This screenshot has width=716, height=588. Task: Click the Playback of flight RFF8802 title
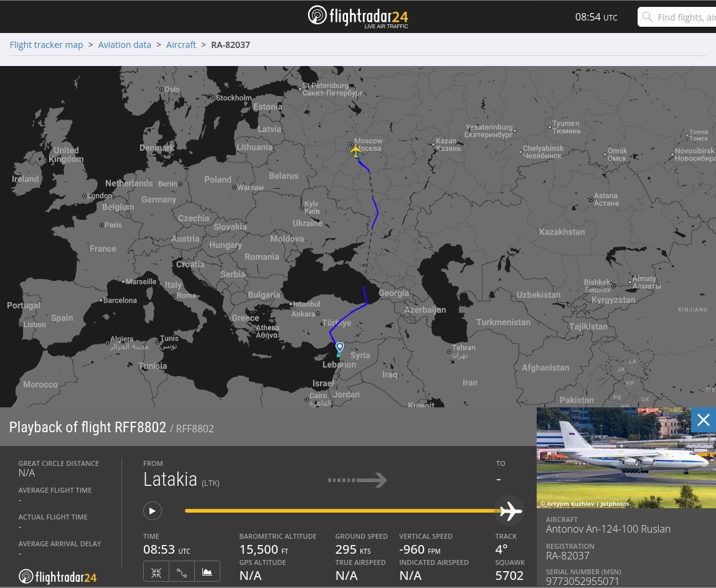pyautogui.click(x=88, y=427)
